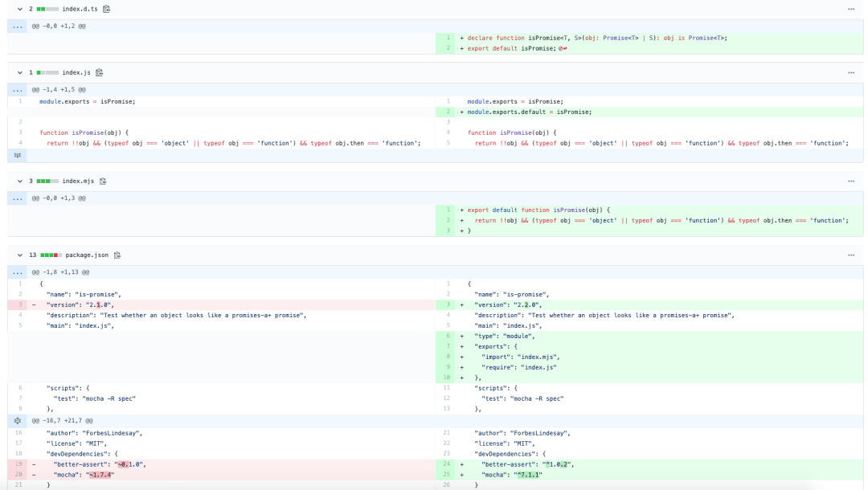
Task: Select hunk header '@@ -16,7 +21,7 @@'
Action: 62,421
